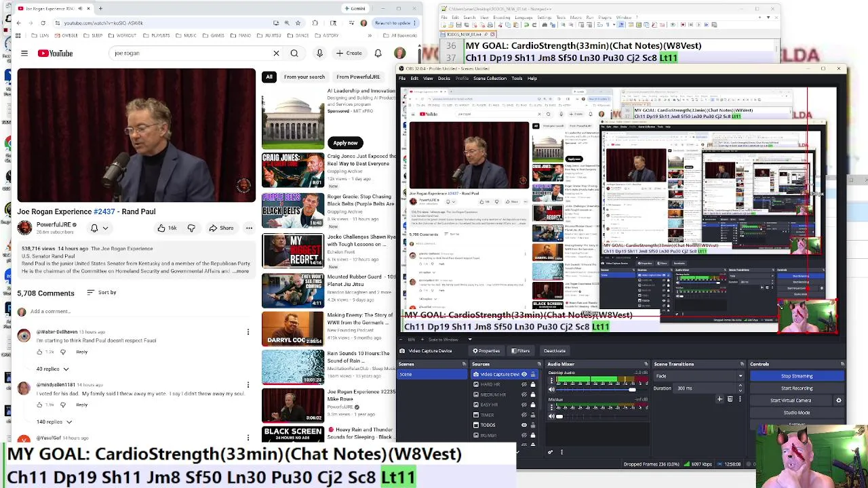Open OBS Tools menu
This screenshot has width=868, height=488.
(517, 79)
